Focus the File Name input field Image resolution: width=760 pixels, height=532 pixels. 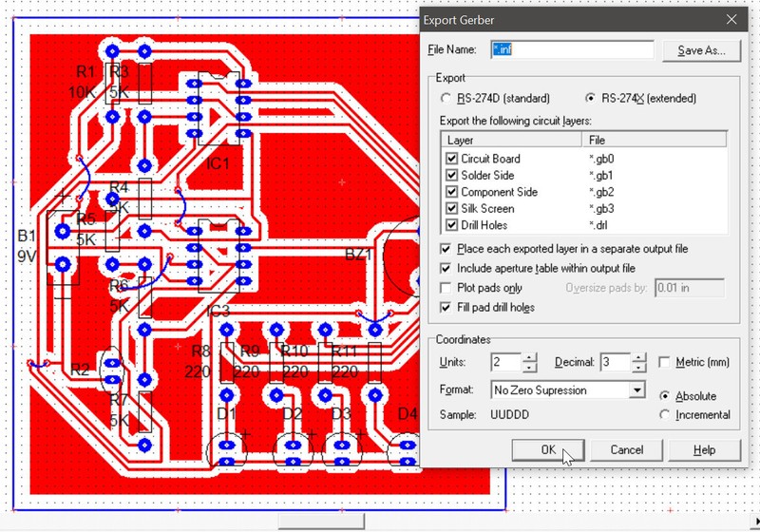[572, 49]
